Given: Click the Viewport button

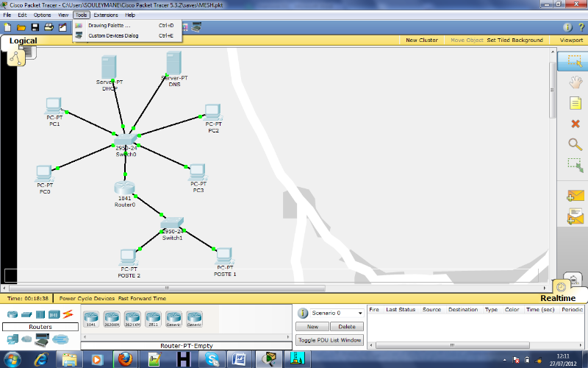Looking at the screenshot, I should (571, 40).
